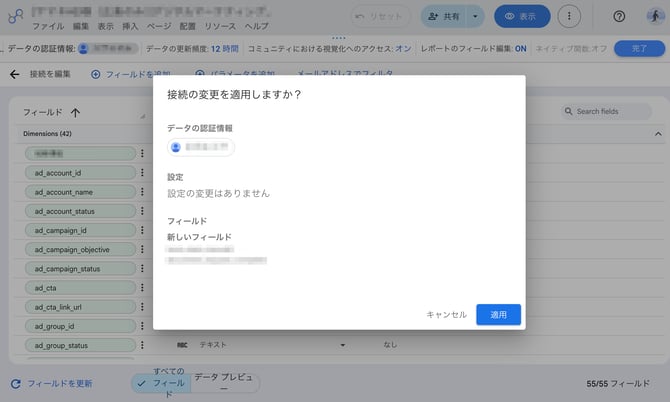Open the 挿入 menu
This screenshot has height=402, width=670.
[130, 26]
